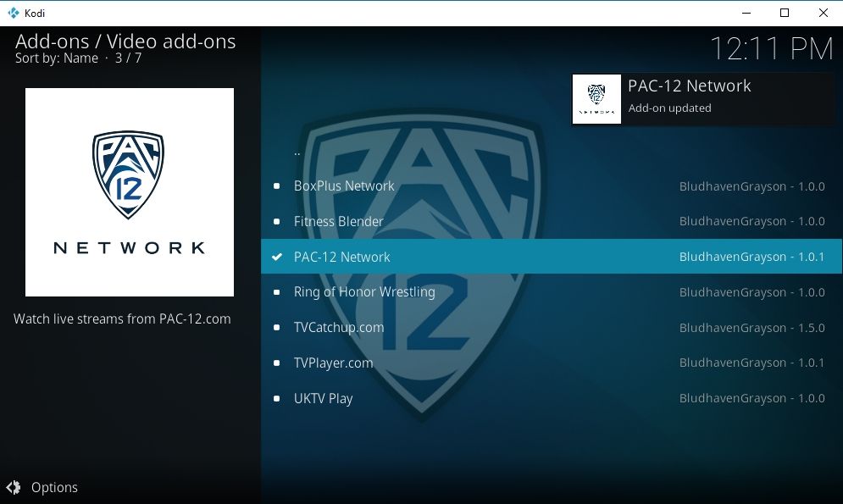
Task: Click the 'Add-on updated' notification text
Action: [670, 108]
